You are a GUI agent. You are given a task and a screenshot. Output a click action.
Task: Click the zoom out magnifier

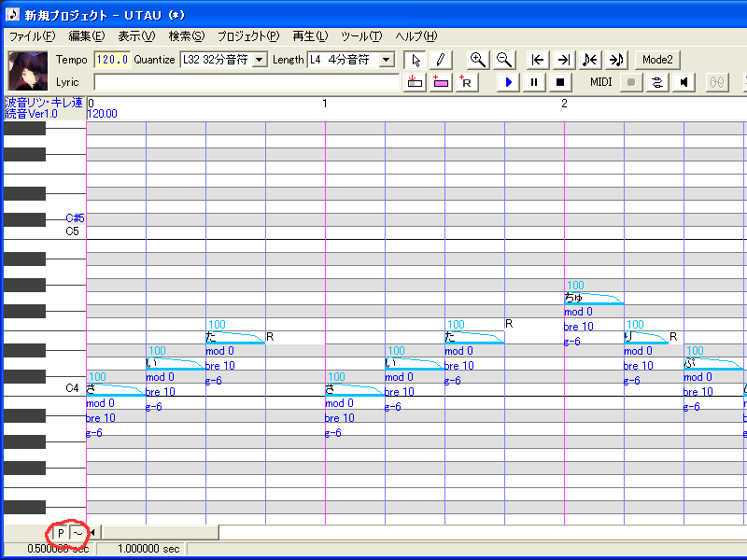pyautogui.click(x=504, y=60)
